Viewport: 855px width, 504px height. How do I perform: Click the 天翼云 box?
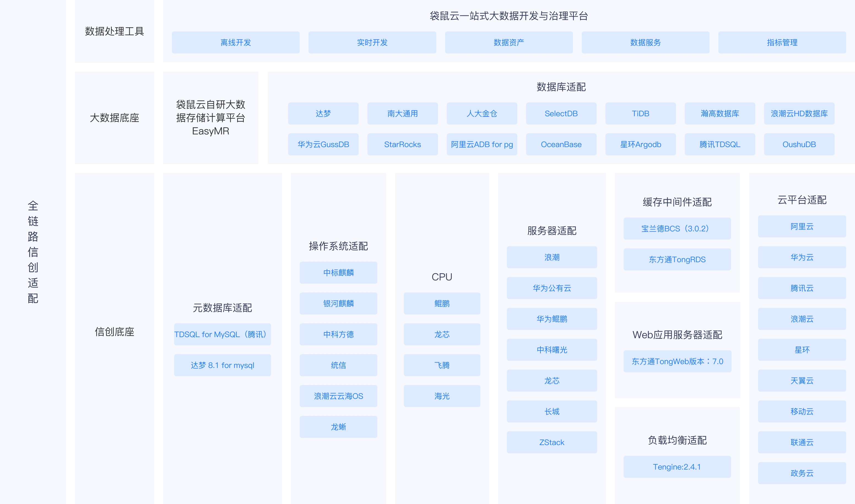pyautogui.click(x=802, y=381)
